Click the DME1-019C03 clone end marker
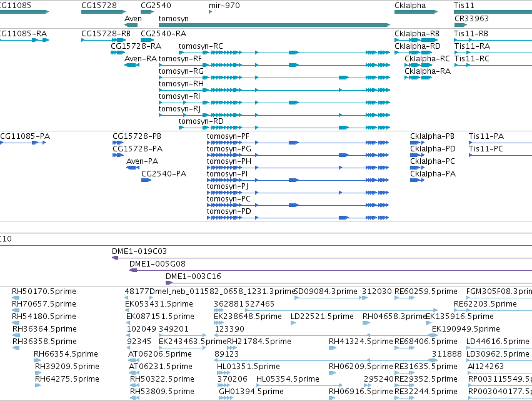The image size is (532, 401). coord(115,258)
